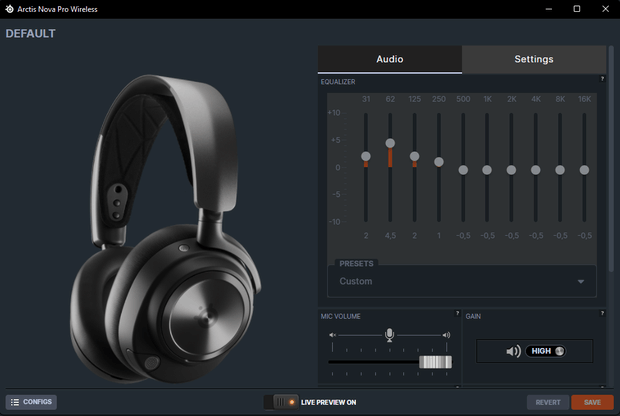The image size is (620, 416).
Task: Maximize the Arctis Nova Pro Wireless window
Action: (x=577, y=9)
